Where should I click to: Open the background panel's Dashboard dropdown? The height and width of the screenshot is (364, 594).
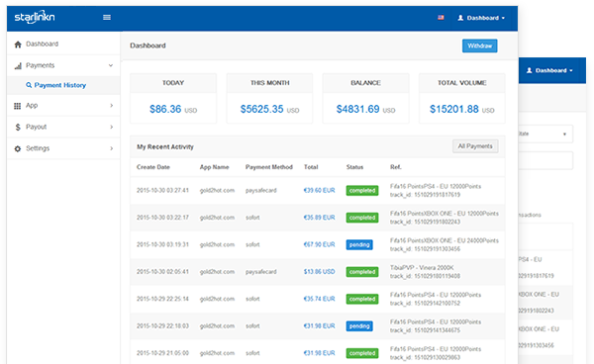(549, 70)
